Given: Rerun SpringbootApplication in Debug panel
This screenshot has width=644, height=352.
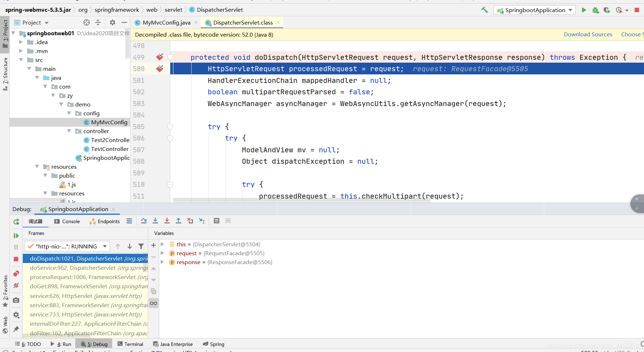Looking at the screenshot, I should coord(16,222).
